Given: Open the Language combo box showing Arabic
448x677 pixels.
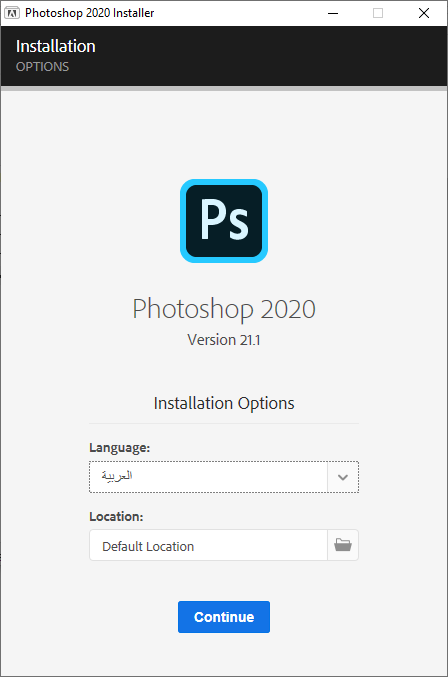Looking at the screenshot, I should click(224, 477).
